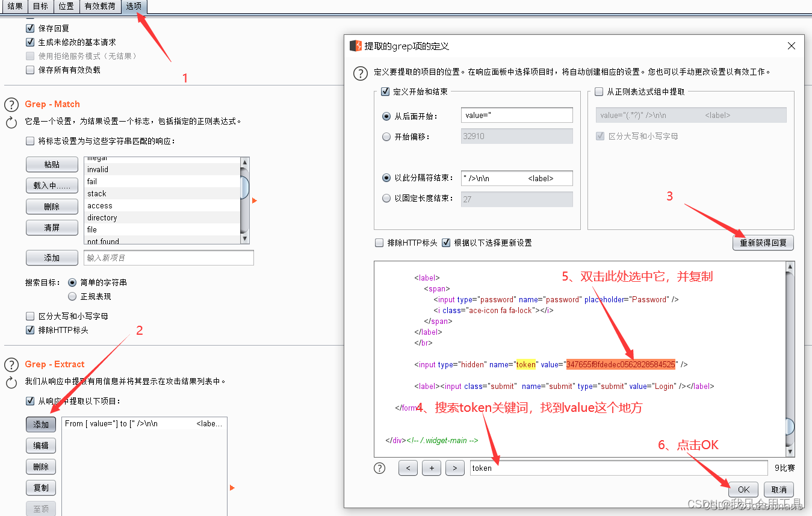The image size is (812, 516).
Task: Switch to 位置 tab
Action: pos(67,7)
